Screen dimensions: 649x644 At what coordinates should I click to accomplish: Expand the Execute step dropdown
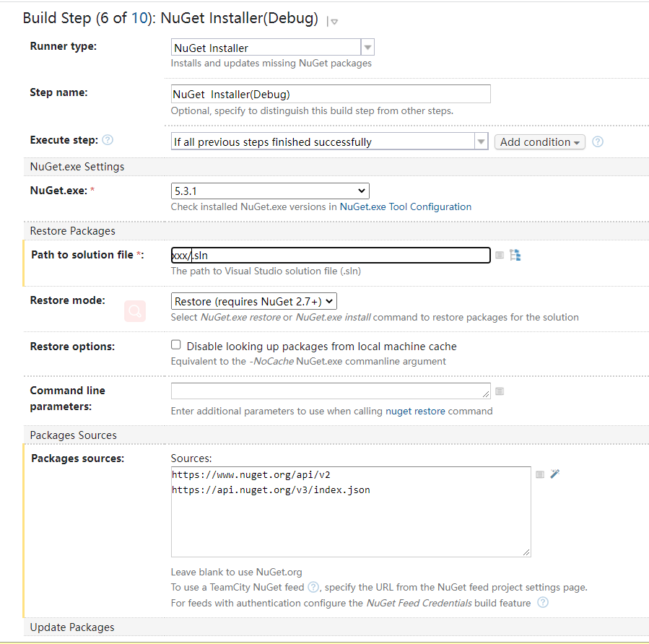point(481,142)
